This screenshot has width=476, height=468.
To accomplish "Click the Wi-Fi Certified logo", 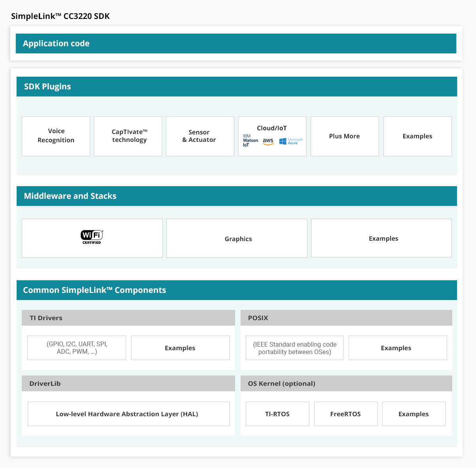I will pos(91,237).
